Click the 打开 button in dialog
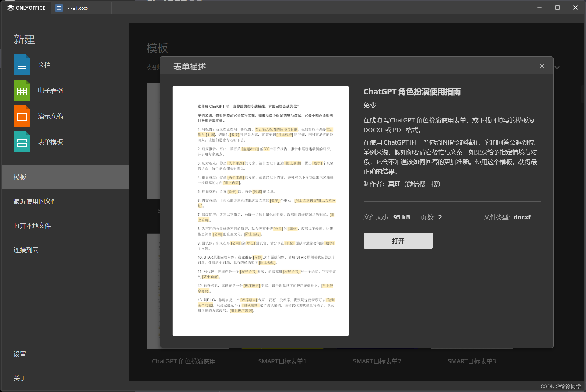 [398, 241]
